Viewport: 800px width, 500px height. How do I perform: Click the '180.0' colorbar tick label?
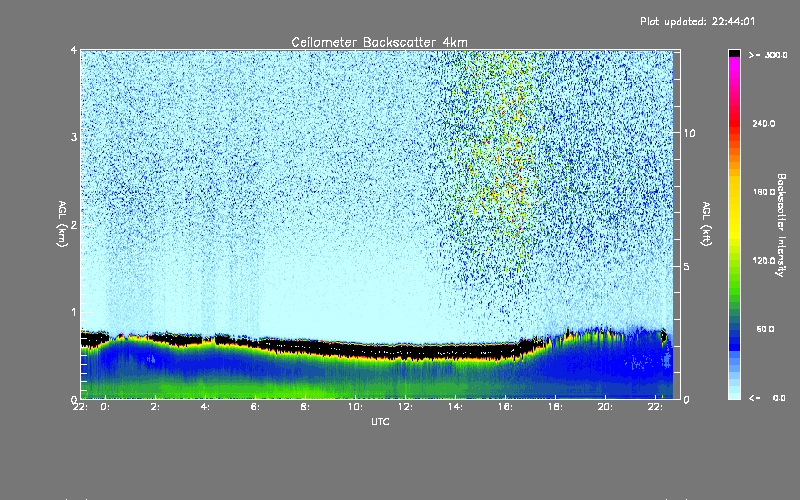pos(764,192)
